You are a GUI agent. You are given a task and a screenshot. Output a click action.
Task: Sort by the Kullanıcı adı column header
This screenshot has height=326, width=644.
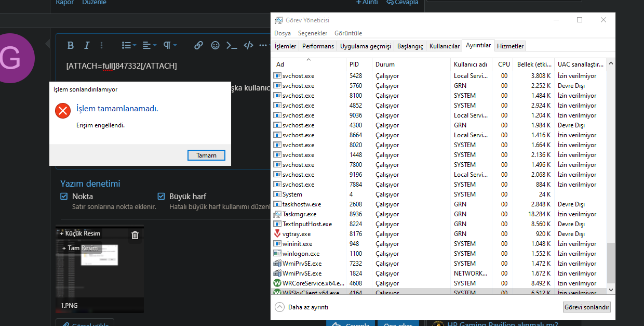click(472, 64)
